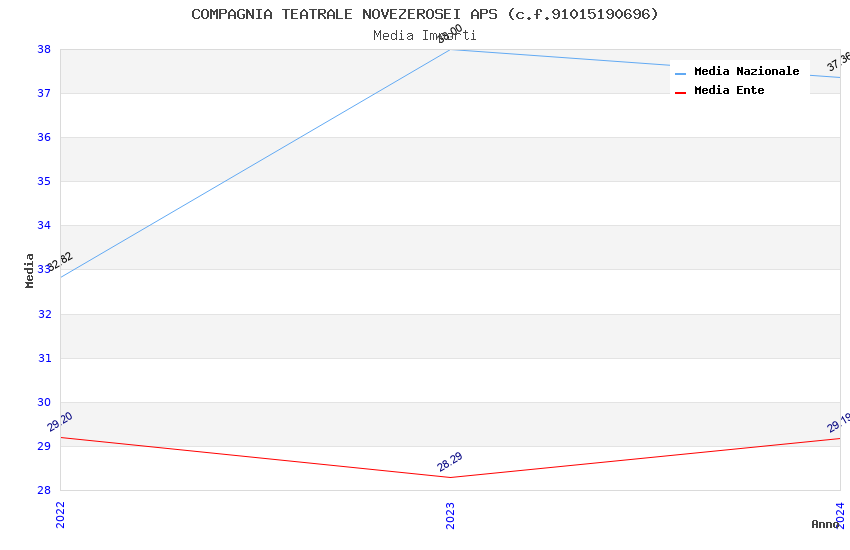
Task: Click the 28.29 data label
Action: click(x=449, y=462)
